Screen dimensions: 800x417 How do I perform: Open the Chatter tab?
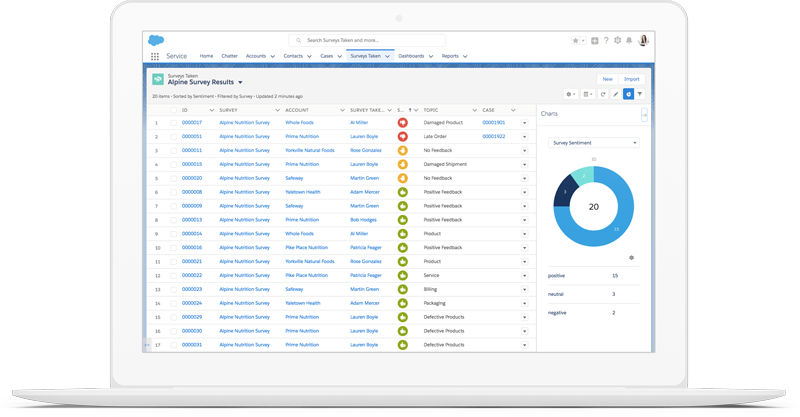pyautogui.click(x=230, y=56)
